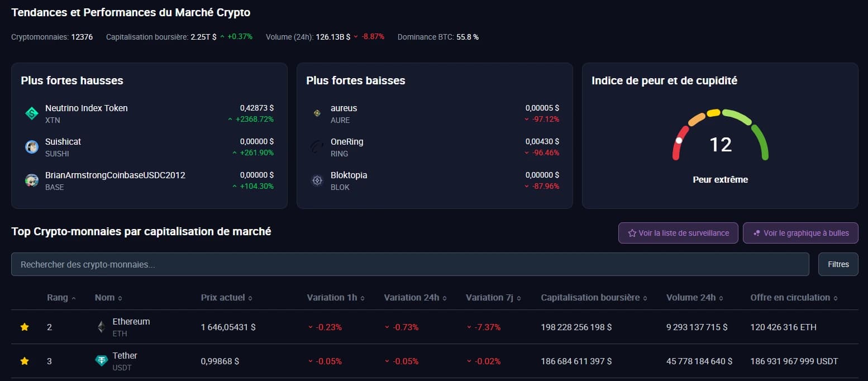
Task: Open aureus coin name
Action: click(x=344, y=108)
